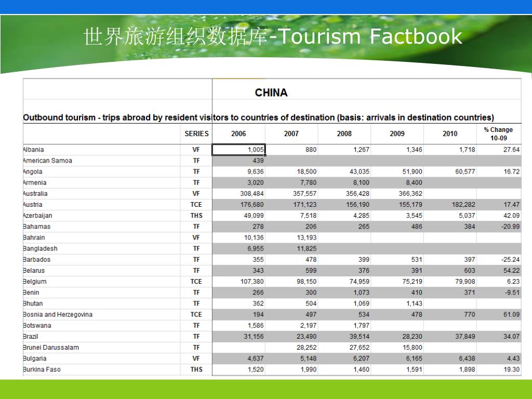Image resolution: width=532 pixels, height=399 pixels.
Task: Select the Brazil row label
Action: 31,337
